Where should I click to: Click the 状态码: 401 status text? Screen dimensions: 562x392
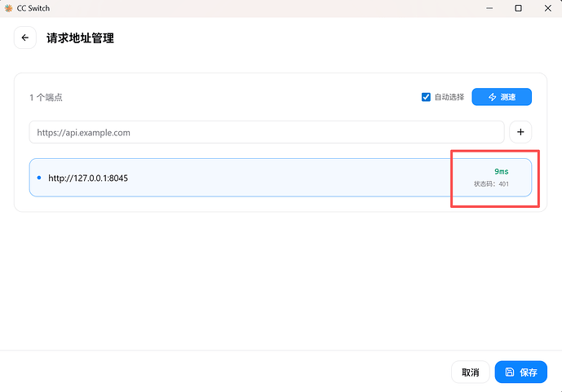pyautogui.click(x=491, y=184)
